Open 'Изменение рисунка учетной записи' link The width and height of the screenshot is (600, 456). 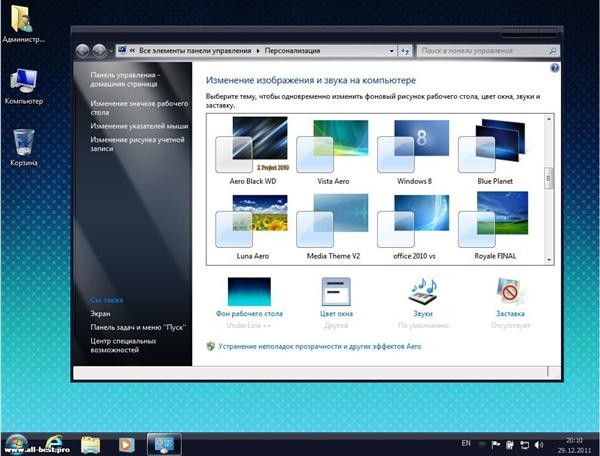coord(137,144)
